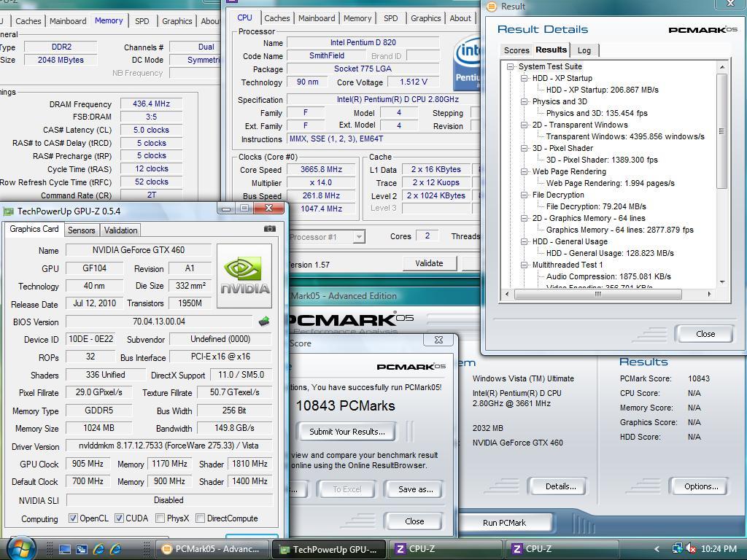Click the taskbar clock showing 10:24 PM
747x560 pixels.
click(x=719, y=548)
